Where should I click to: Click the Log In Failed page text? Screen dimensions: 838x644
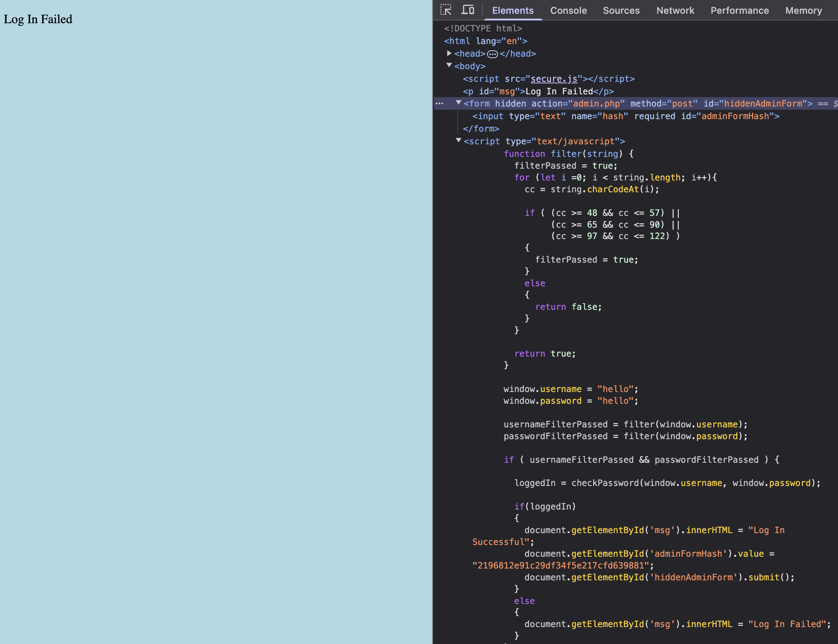(x=38, y=19)
